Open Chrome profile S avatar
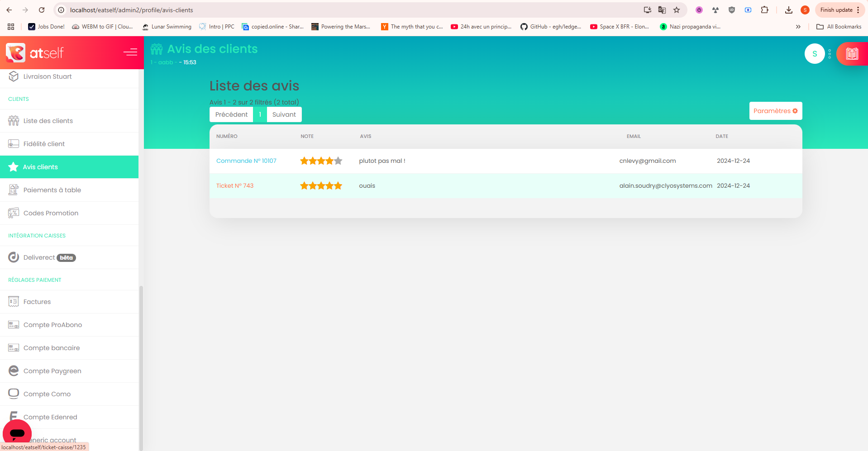Image resolution: width=868 pixels, height=451 pixels. (x=805, y=10)
